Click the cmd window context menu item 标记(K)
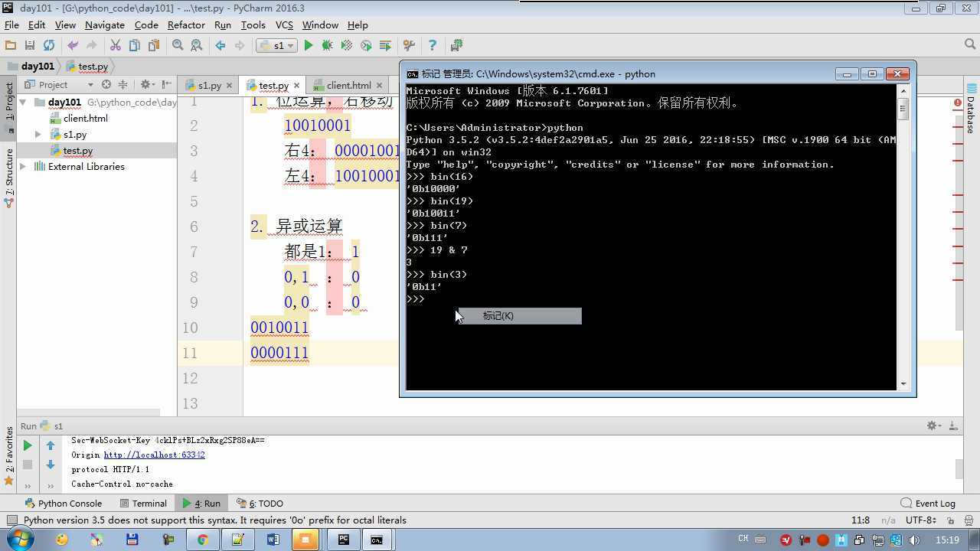The height and width of the screenshot is (551, 980). click(519, 316)
